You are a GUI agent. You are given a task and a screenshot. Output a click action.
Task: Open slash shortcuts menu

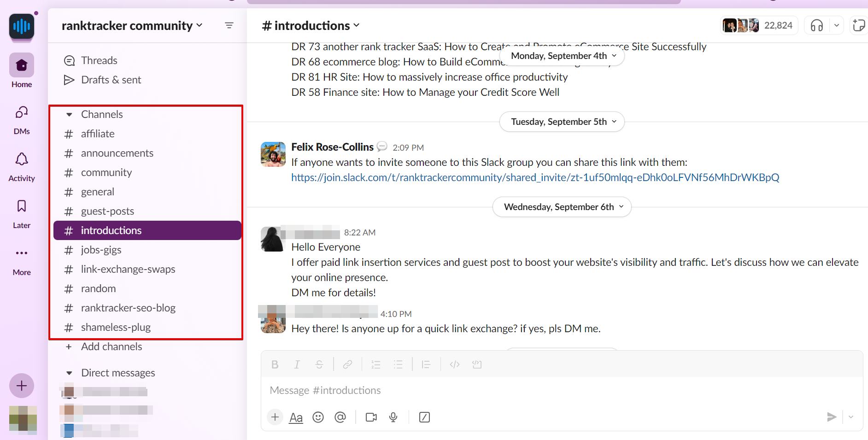click(425, 417)
